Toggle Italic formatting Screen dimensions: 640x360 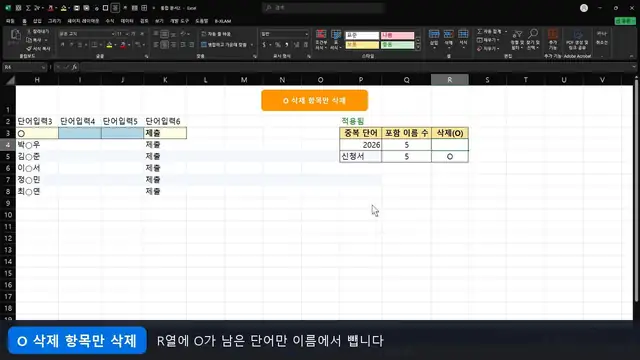pos(71,44)
